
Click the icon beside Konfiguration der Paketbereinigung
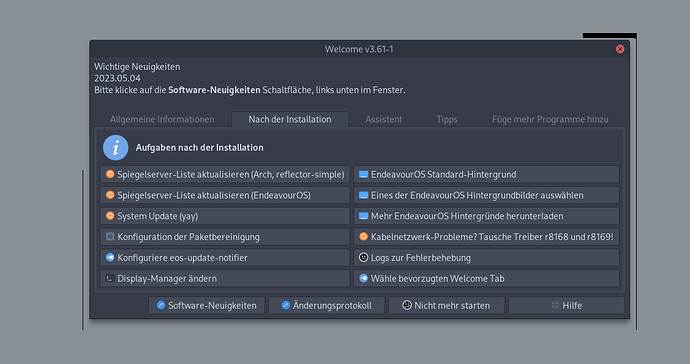(x=110, y=237)
